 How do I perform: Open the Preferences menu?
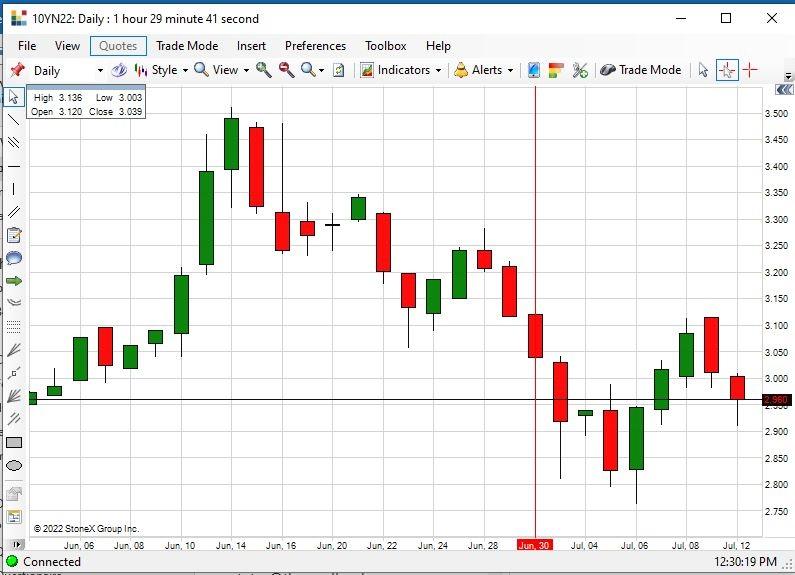315,46
